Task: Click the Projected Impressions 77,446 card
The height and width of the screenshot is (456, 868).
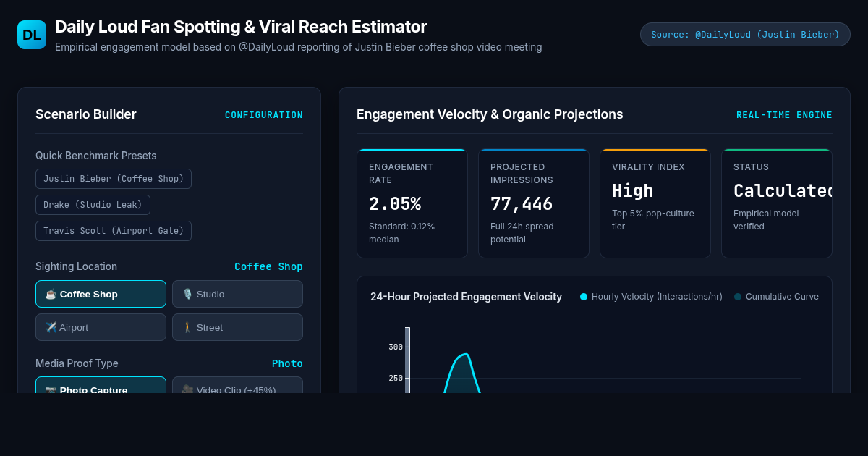Action: click(x=534, y=203)
